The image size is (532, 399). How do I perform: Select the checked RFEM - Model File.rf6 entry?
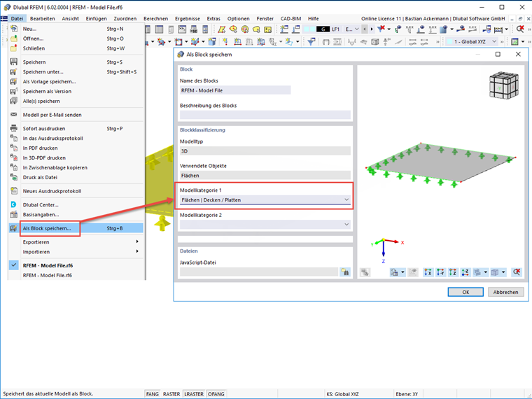tap(76, 265)
